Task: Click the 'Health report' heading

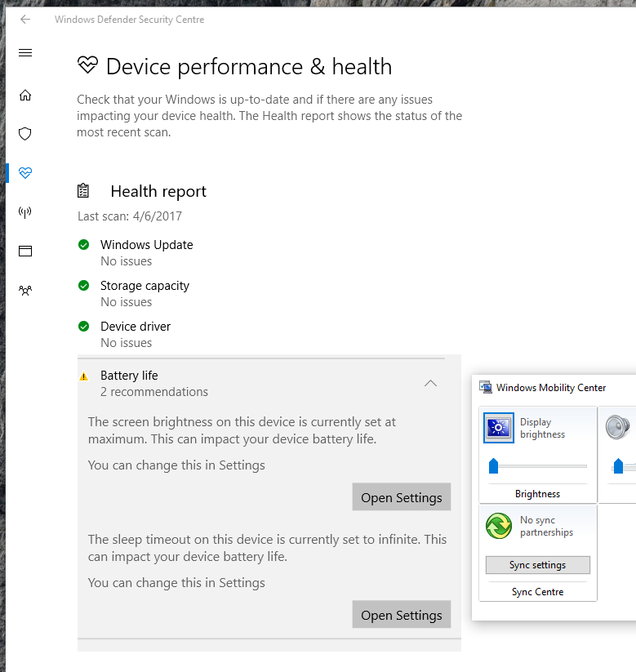Action: point(158,191)
